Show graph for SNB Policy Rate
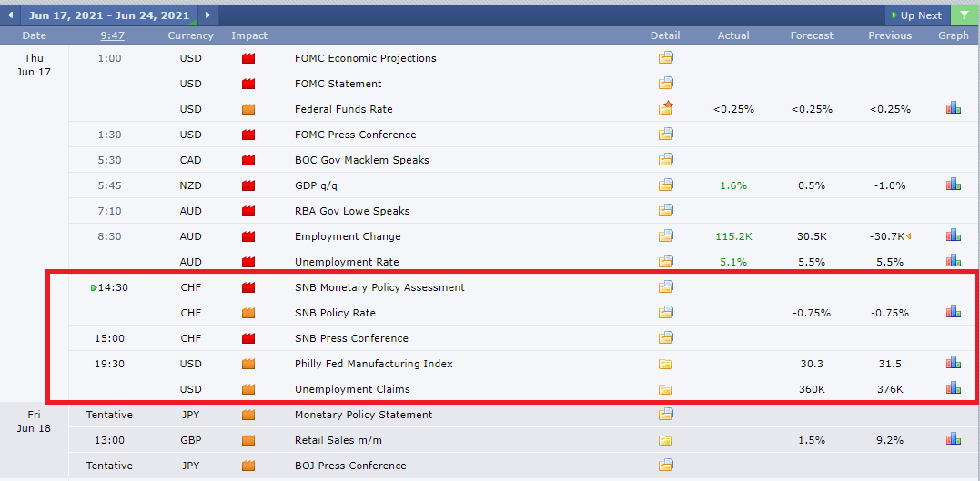The height and width of the screenshot is (481, 980). [x=953, y=312]
